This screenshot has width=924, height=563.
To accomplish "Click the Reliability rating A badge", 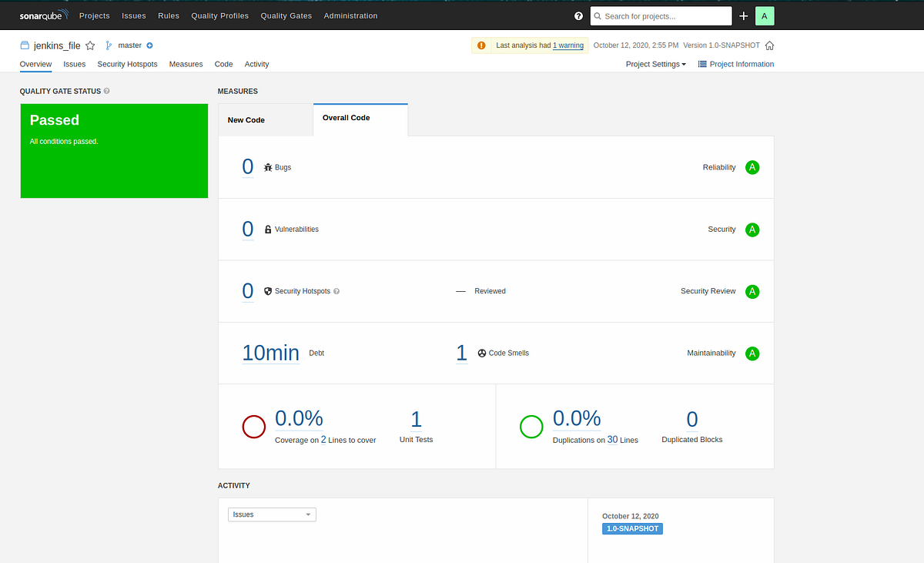I will [752, 167].
